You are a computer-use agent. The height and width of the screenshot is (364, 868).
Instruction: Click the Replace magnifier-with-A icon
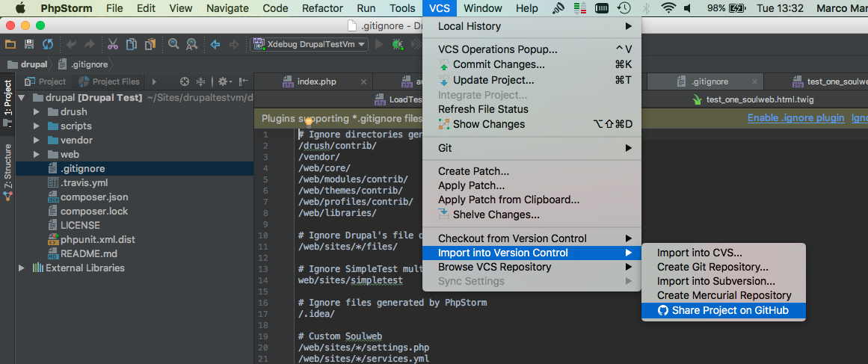[x=192, y=44]
